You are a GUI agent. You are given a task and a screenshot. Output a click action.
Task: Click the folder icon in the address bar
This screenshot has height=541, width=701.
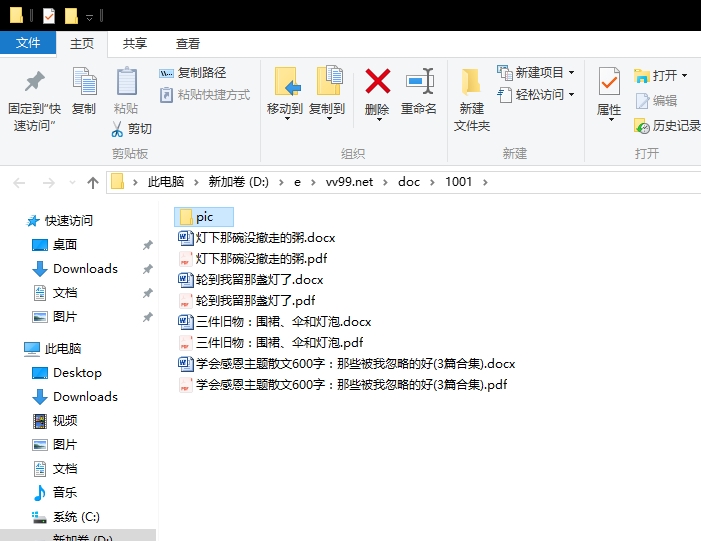tap(118, 182)
